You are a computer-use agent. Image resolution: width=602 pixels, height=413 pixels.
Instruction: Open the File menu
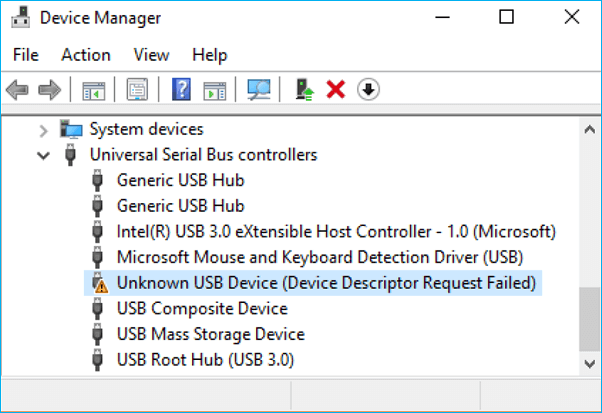click(26, 54)
